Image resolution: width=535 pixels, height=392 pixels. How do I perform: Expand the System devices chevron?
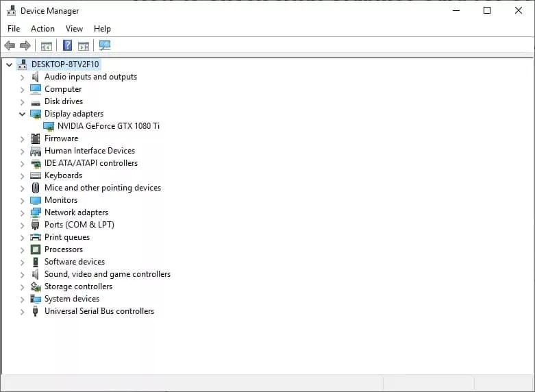(x=22, y=299)
